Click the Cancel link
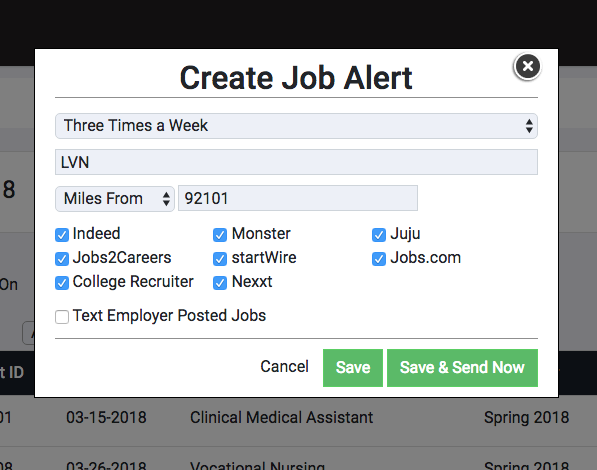Screen dimensions: 597x470 click(284, 367)
